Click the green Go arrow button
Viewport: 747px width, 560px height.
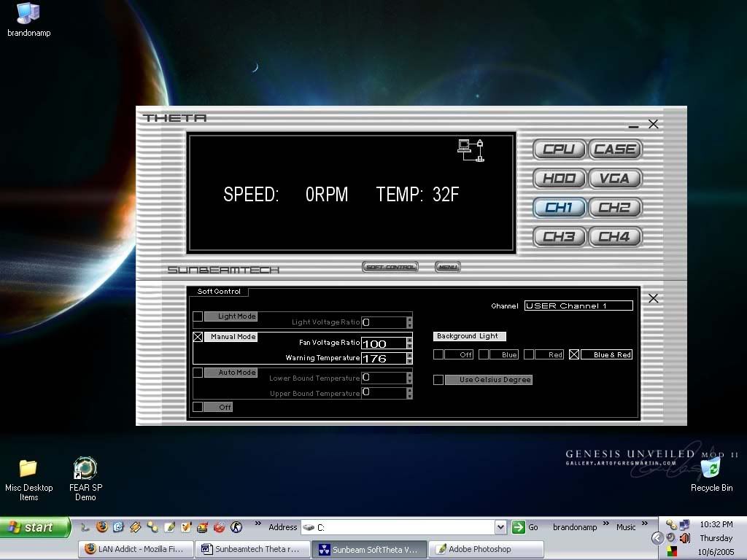tap(518, 527)
